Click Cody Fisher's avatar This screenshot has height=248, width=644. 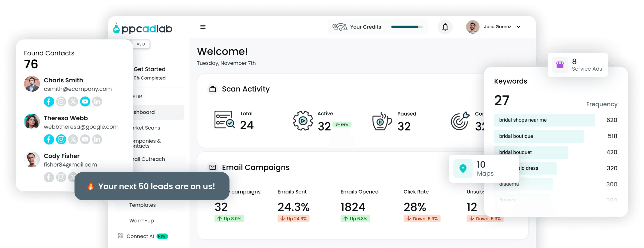point(32,159)
